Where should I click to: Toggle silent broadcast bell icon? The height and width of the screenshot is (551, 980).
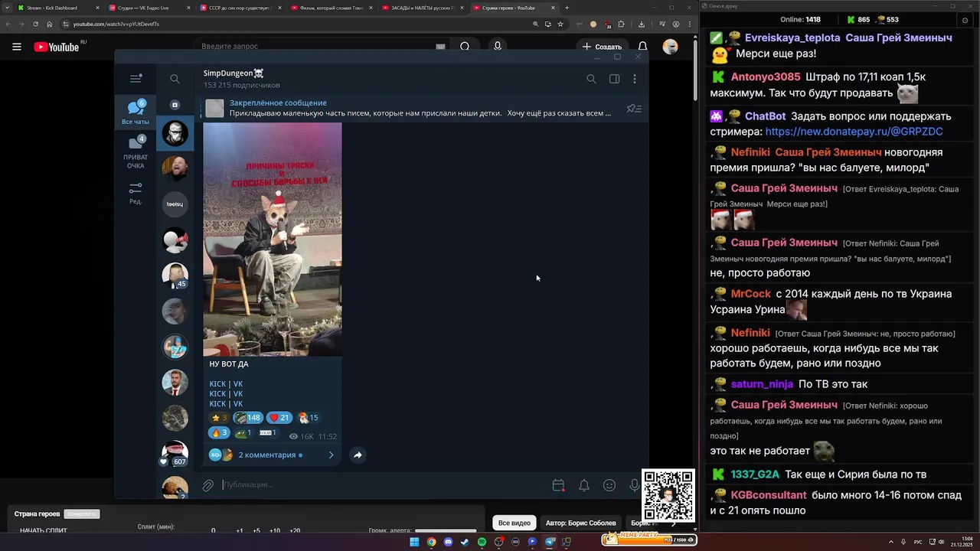584,485
